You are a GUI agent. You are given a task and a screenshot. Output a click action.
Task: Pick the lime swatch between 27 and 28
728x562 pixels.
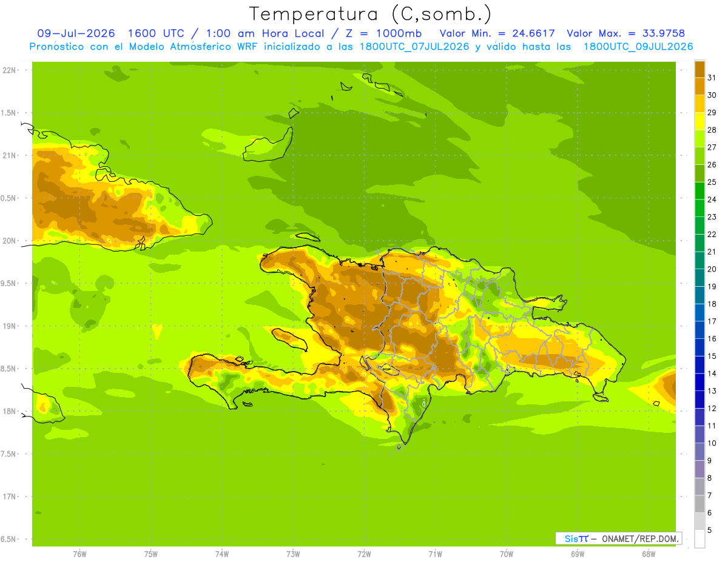[699, 138]
